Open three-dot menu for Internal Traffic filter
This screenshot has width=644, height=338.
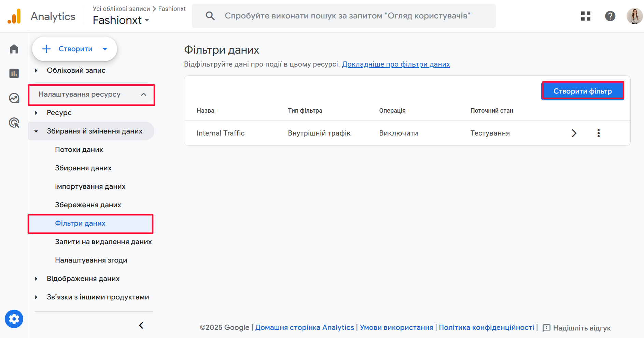click(x=598, y=133)
